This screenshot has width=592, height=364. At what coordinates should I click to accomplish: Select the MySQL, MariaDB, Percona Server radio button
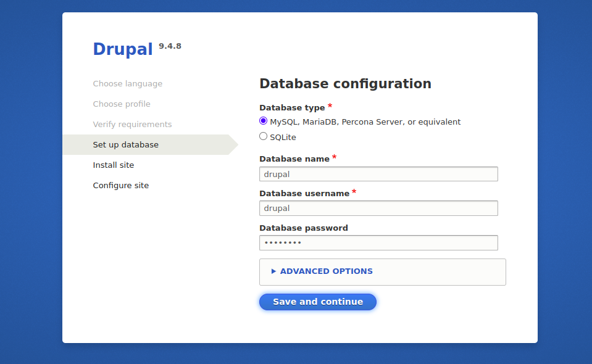263,121
